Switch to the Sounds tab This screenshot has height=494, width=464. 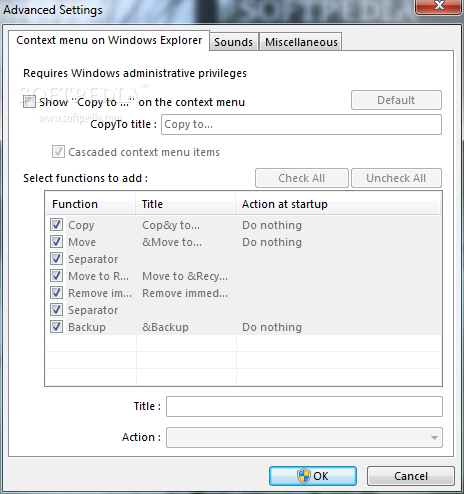click(x=234, y=42)
